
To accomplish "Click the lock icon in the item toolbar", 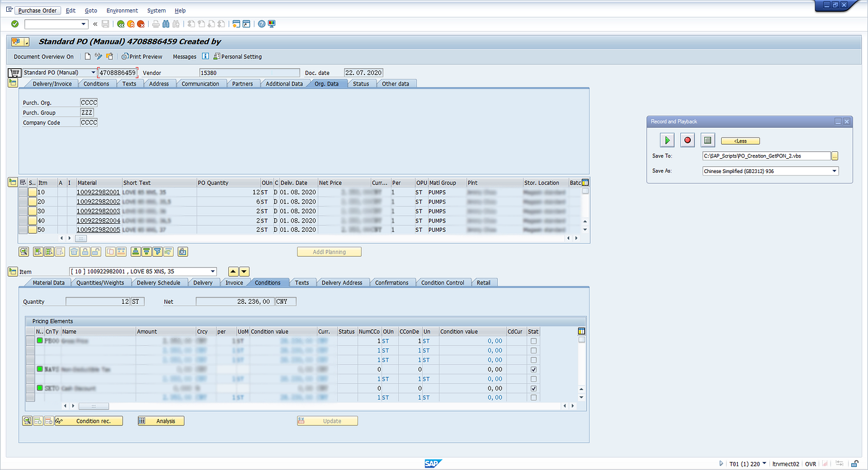I will (x=85, y=251).
